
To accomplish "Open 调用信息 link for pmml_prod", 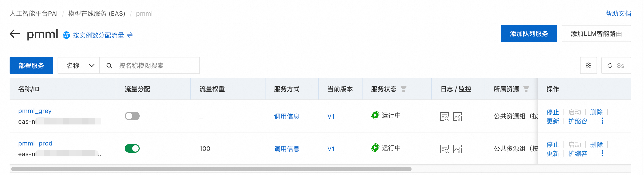I will pyautogui.click(x=287, y=149).
